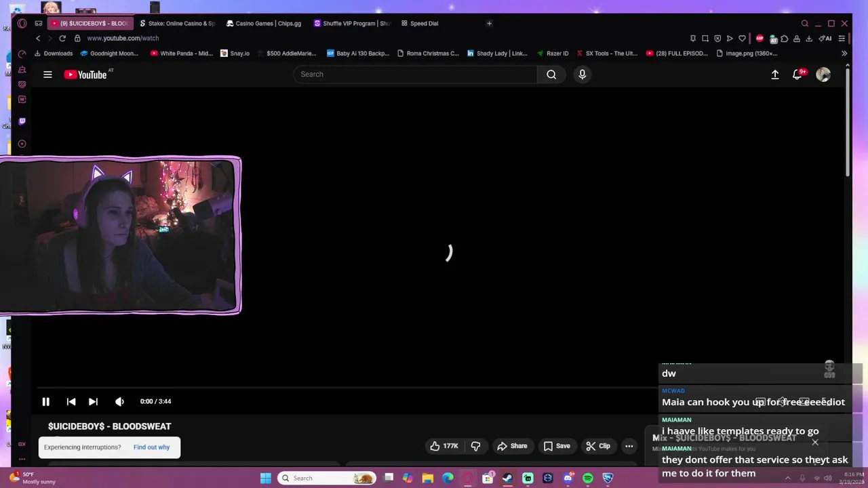Open Razer ID bookmark
868x488 pixels.
point(553,54)
